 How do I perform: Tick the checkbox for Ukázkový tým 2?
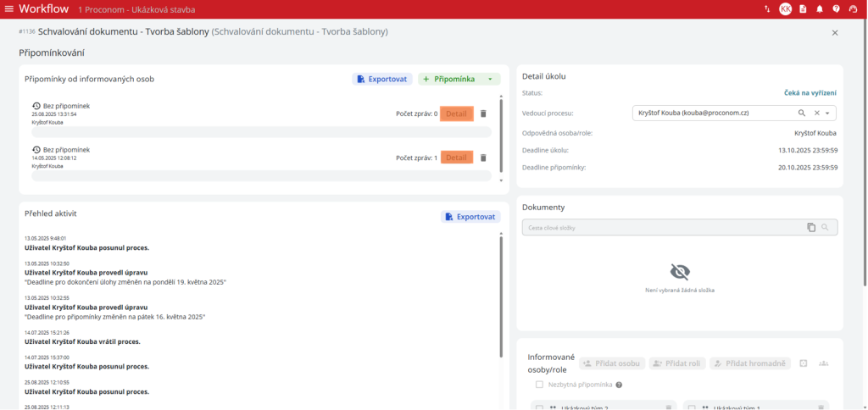[539, 407]
